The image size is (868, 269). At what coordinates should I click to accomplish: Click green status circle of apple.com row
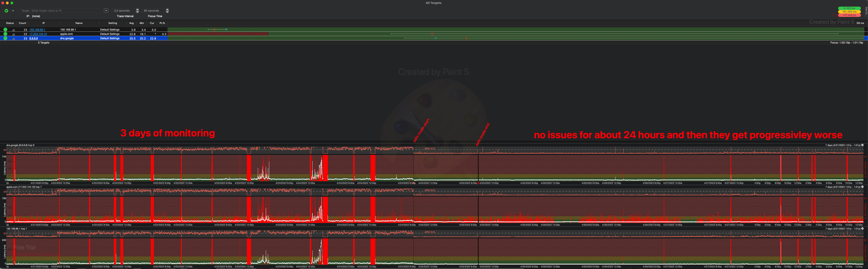(5, 34)
